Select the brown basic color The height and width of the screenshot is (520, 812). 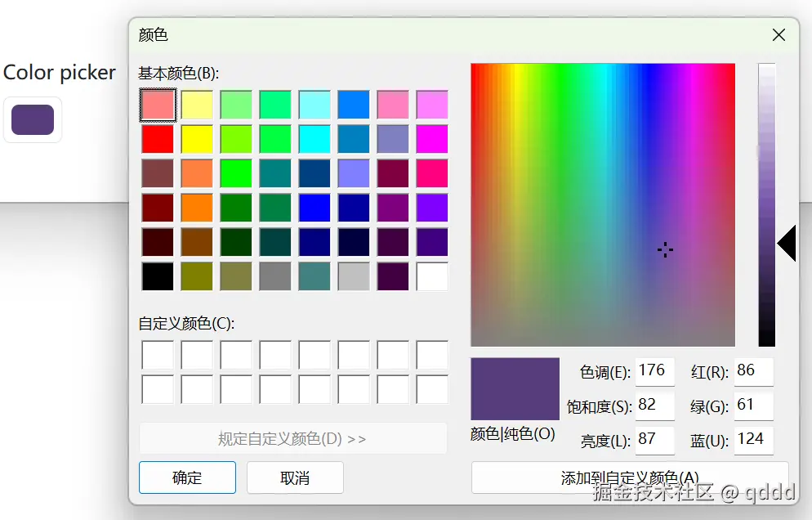(197, 242)
